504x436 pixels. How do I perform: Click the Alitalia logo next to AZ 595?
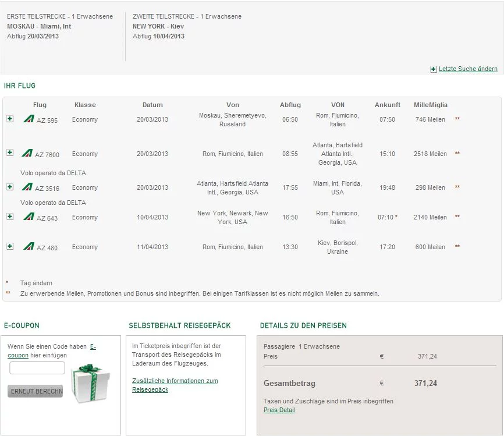[29, 119]
